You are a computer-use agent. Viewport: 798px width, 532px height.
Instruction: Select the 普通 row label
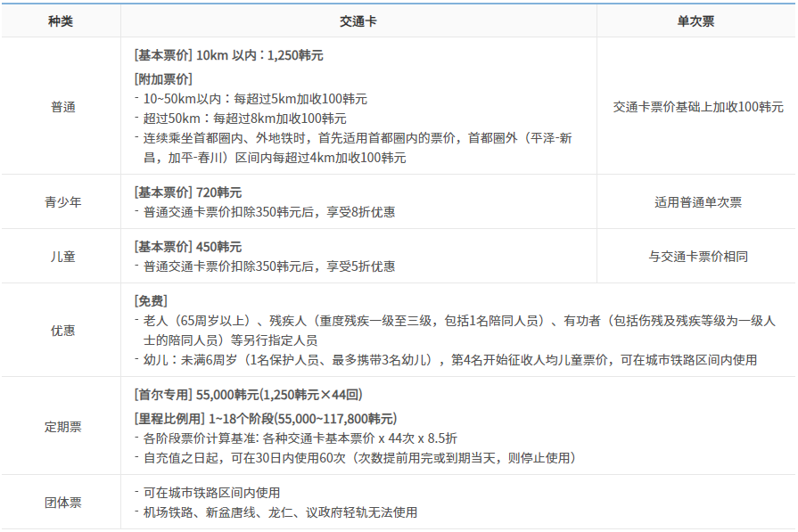tap(63, 107)
